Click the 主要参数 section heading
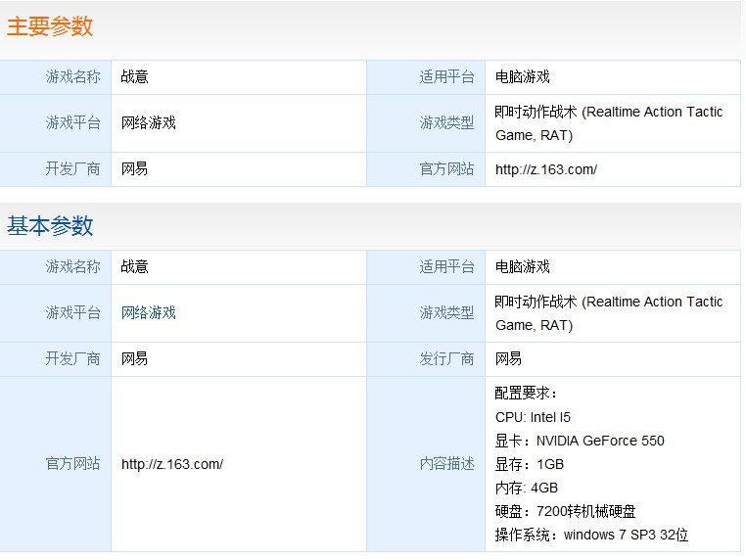Screen dimensions: 746x560 click(50, 26)
